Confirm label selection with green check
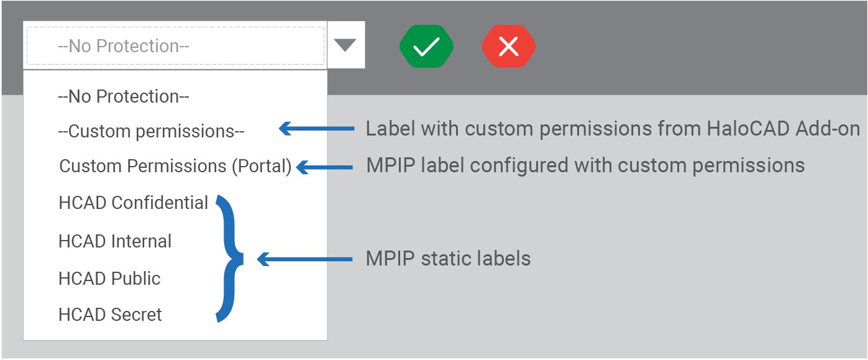 426,46
